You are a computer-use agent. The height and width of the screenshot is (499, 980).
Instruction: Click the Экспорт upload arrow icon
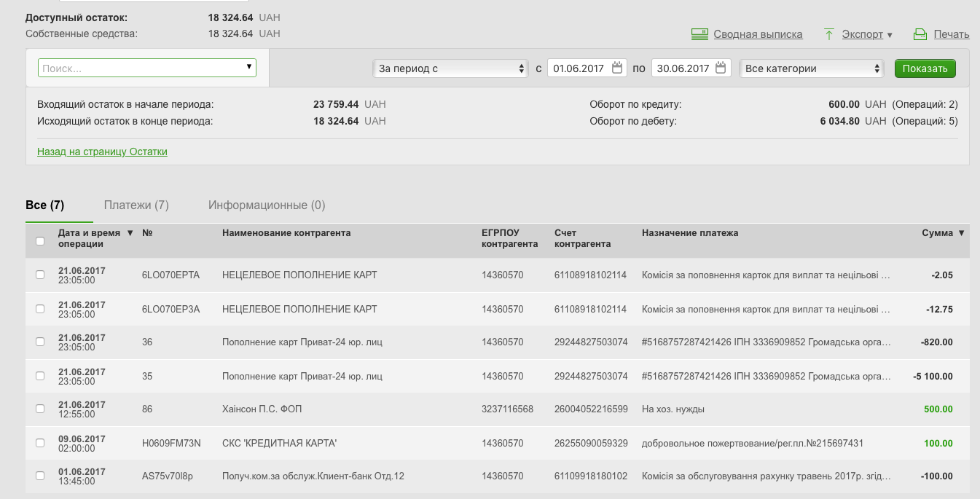pos(828,34)
